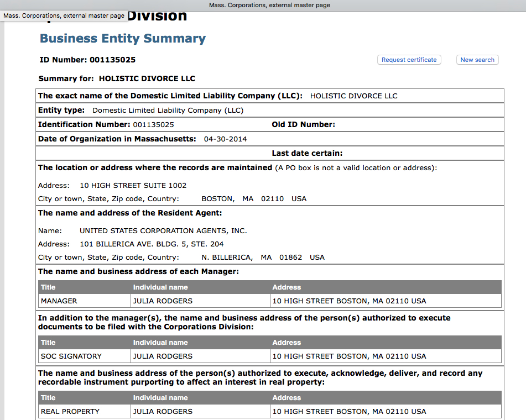Click the Last date certain label
The image size is (526, 420).
pos(307,153)
